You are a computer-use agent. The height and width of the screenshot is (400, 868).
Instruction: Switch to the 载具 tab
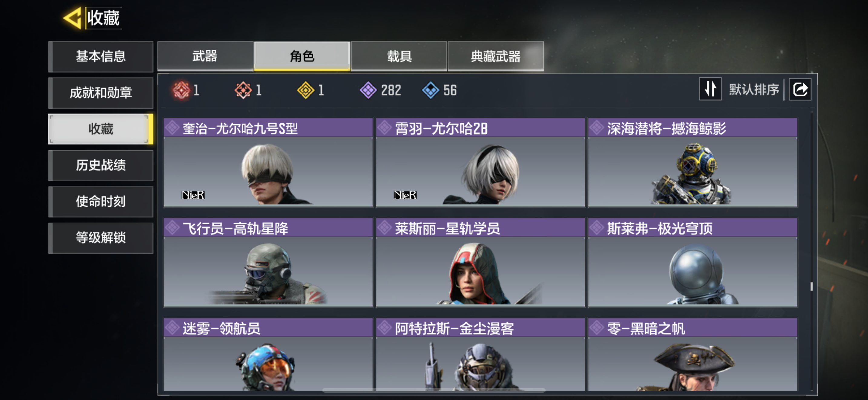(x=399, y=56)
